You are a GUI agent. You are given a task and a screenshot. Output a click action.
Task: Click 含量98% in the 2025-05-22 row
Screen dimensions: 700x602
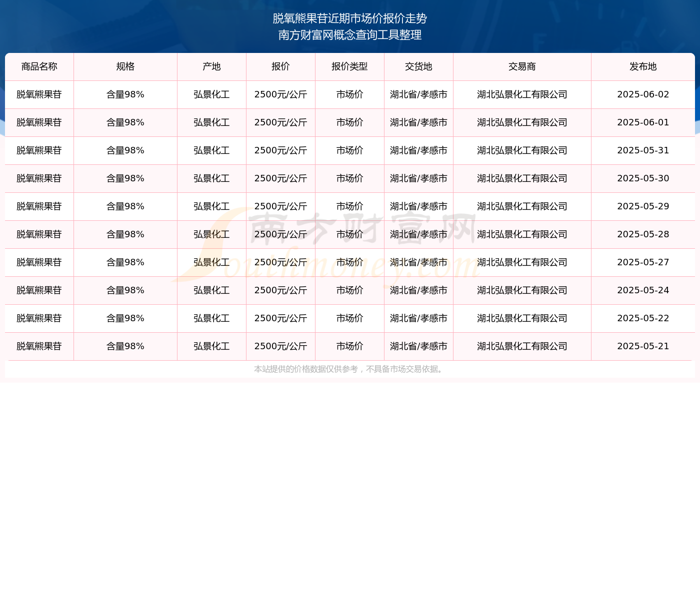[125, 318]
